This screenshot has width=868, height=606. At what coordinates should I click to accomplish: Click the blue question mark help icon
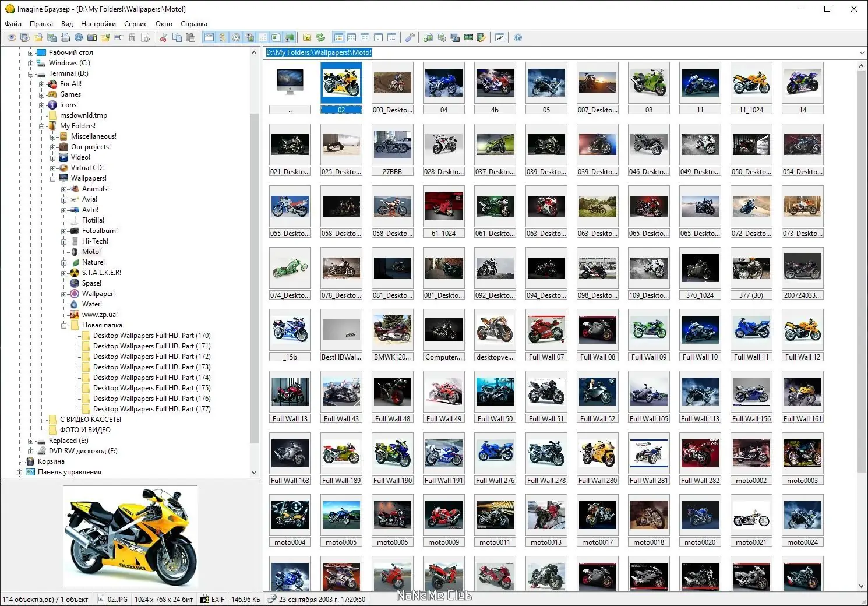pyautogui.click(x=517, y=37)
